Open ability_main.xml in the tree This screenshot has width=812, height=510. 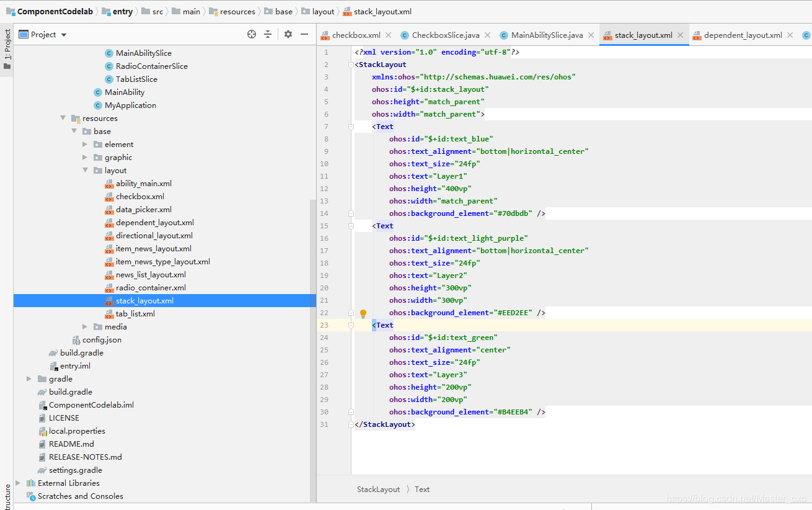pos(144,184)
